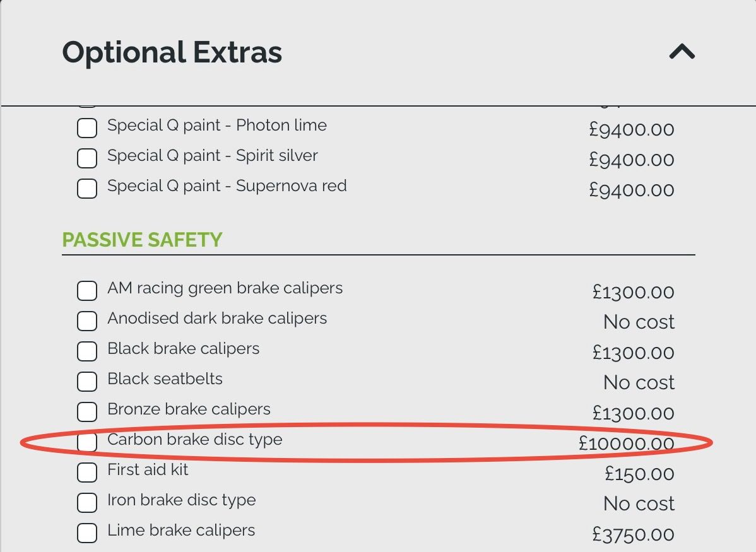This screenshot has width=756, height=552.
Task: Click the Optional Extras heading title
Action: 172,52
